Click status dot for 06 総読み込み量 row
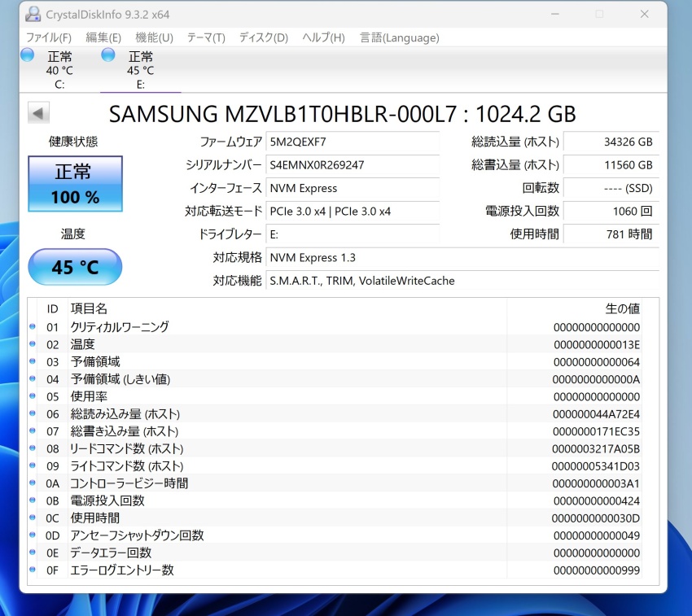The height and width of the screenshot is (616, 692). pyautogui.click(x=33, y=413)
